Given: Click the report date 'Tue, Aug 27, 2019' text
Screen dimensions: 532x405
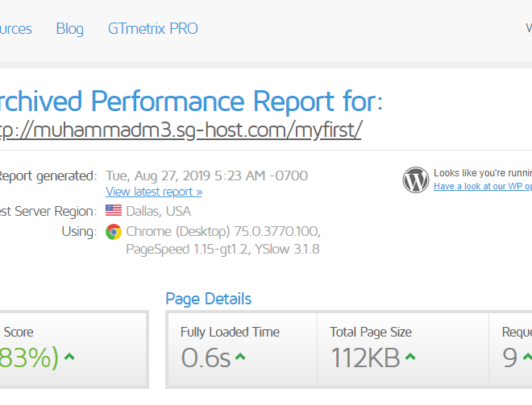Looking at the screenshot, I should [x=158, y=176].
